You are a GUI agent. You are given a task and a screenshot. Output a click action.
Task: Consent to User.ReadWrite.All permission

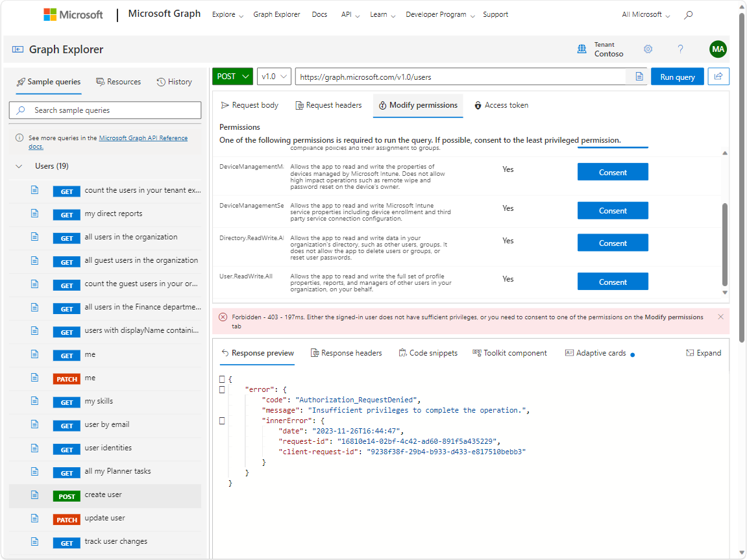point(613,282)
